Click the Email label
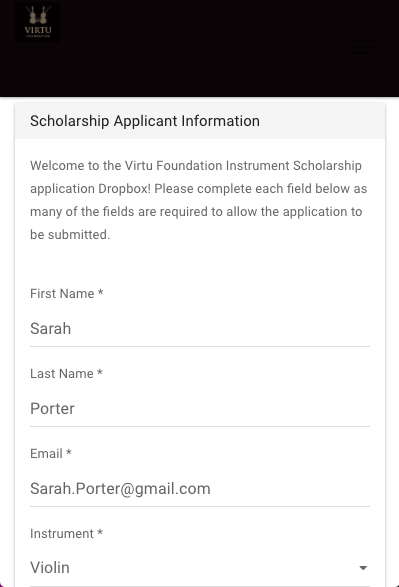This screenshot has height=587, width=399. 46,454
